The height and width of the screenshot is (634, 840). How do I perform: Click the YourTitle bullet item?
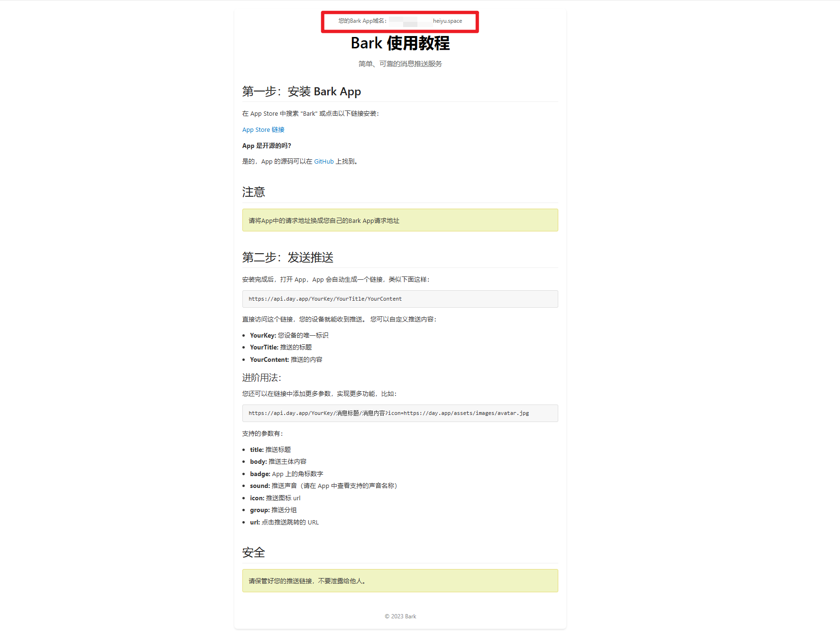[281, 348]
